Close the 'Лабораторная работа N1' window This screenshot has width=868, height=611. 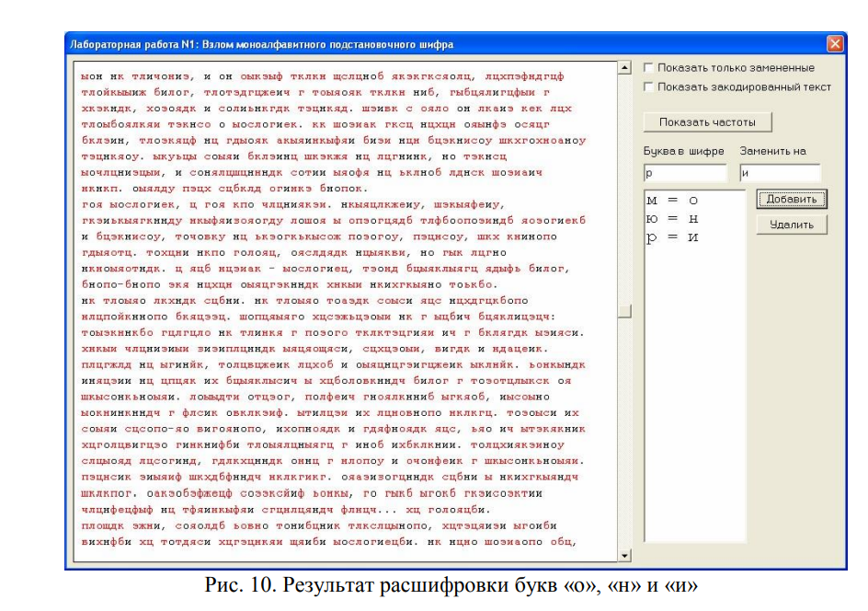click(x=835, y=43)
